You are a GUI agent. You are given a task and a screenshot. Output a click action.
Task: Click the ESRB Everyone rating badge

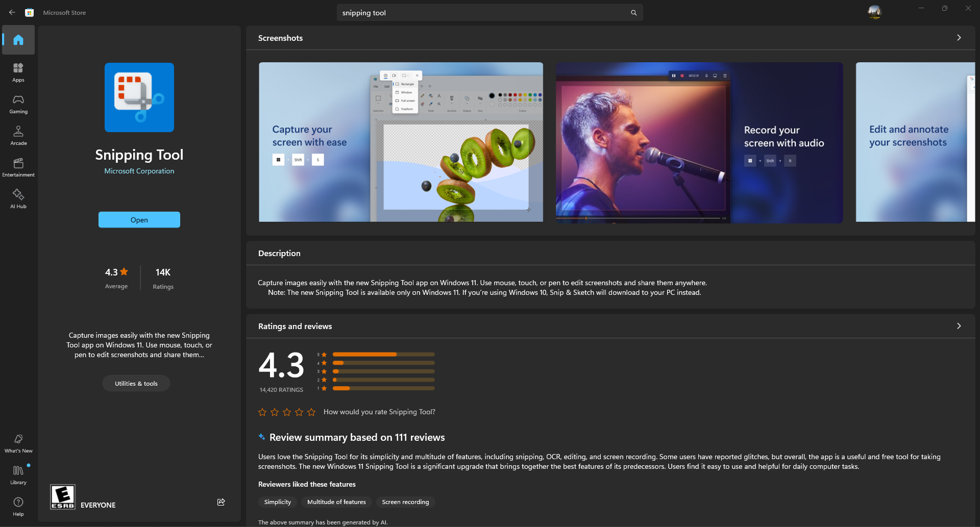click(x=63, y=497)
